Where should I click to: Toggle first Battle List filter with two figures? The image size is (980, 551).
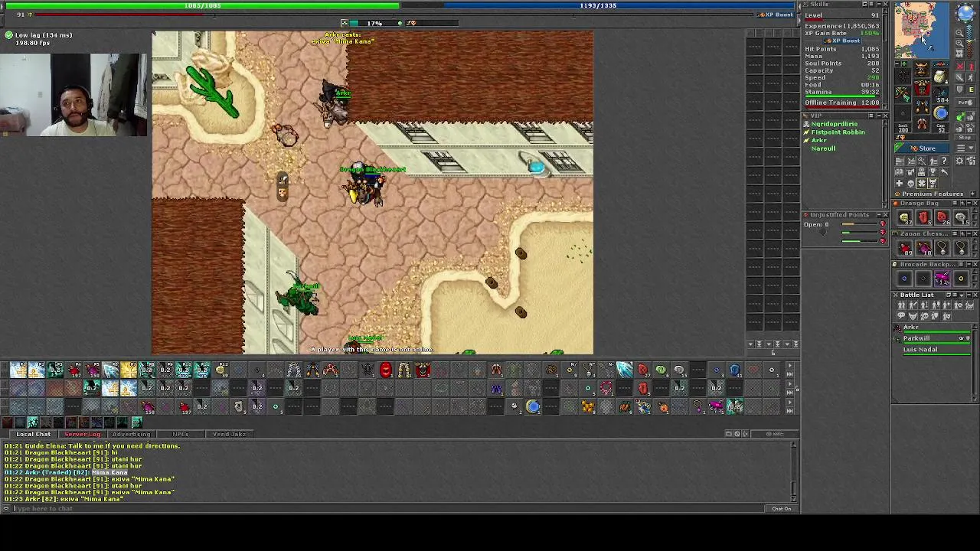coord(901,305)
